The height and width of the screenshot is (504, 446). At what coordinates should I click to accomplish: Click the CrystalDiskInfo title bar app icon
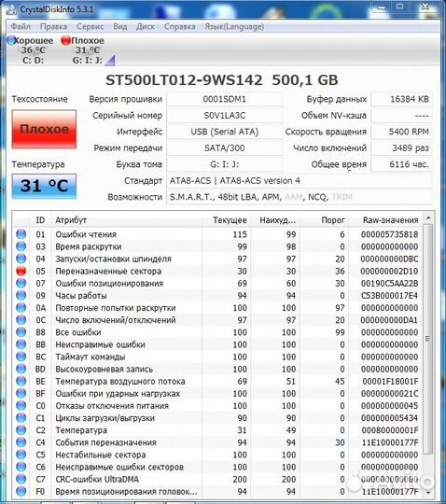pyautogui.click(x=11, y=9)
